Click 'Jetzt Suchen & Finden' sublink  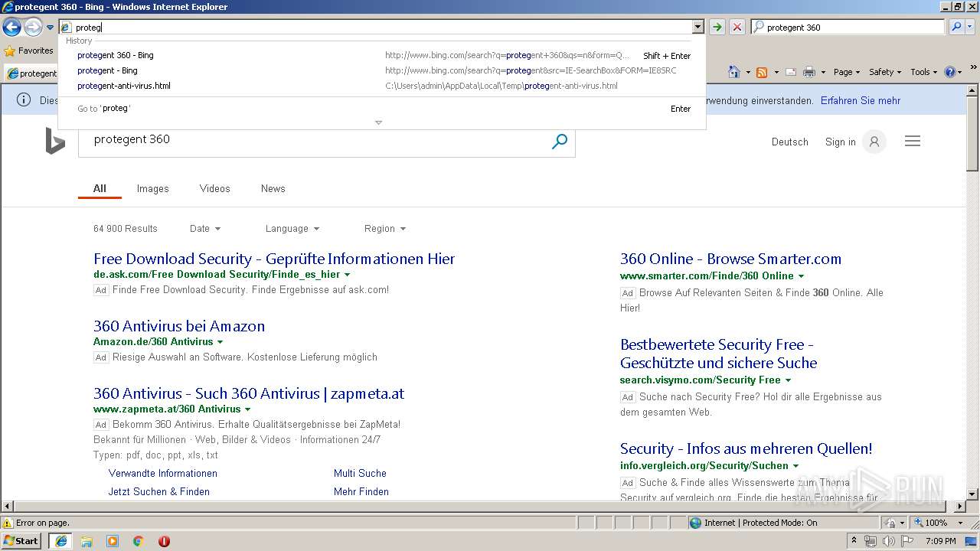pos(158,491)
